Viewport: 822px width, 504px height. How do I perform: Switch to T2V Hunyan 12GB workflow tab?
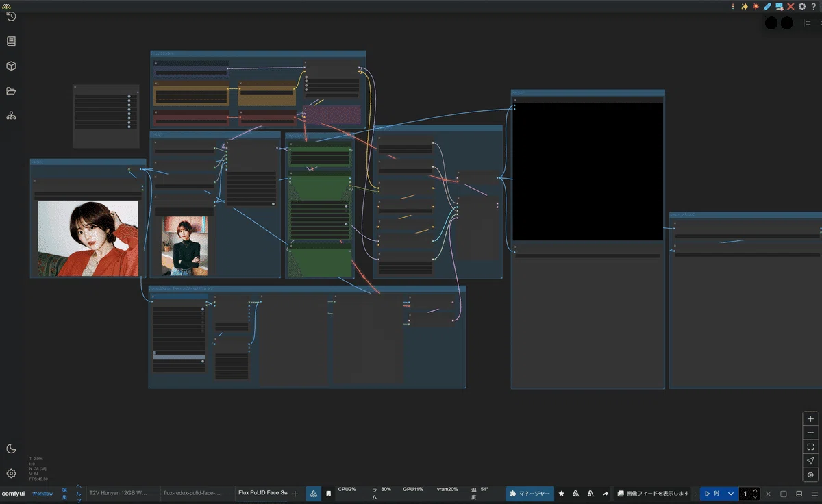click(118, 493)
